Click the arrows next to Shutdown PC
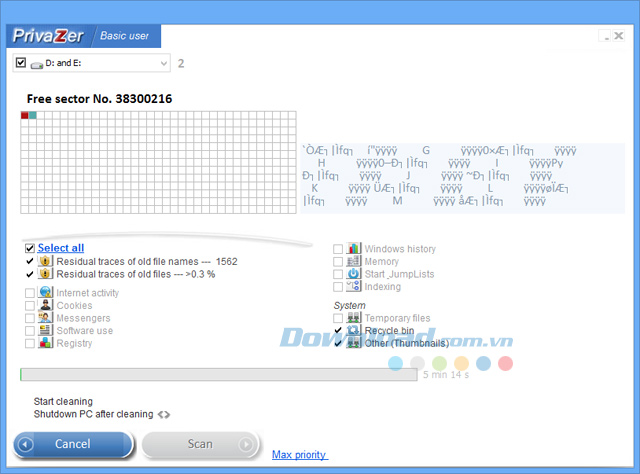Screen dimensions: 640x474 pos(164,414)
